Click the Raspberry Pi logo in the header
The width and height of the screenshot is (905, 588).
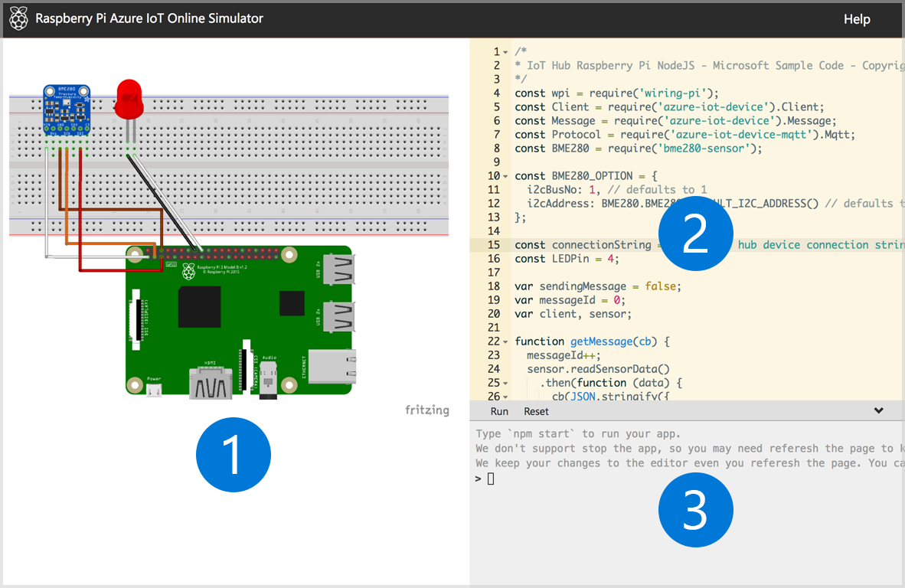coord(18,18)
